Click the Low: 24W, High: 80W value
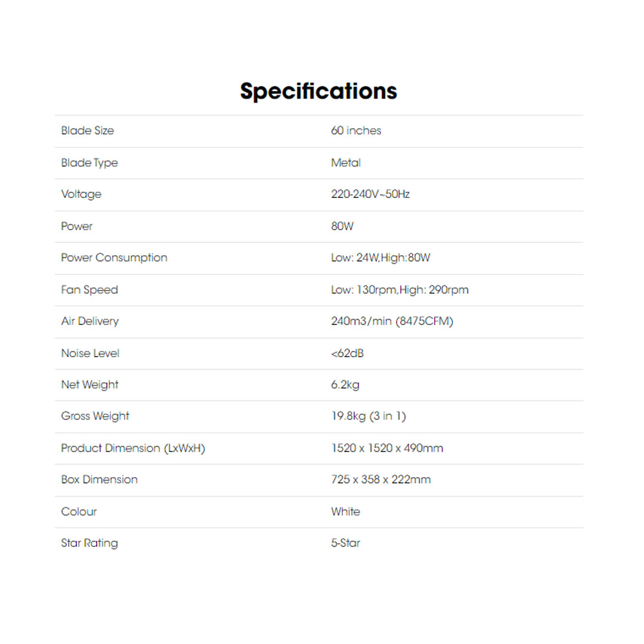 tap(380, 258)
